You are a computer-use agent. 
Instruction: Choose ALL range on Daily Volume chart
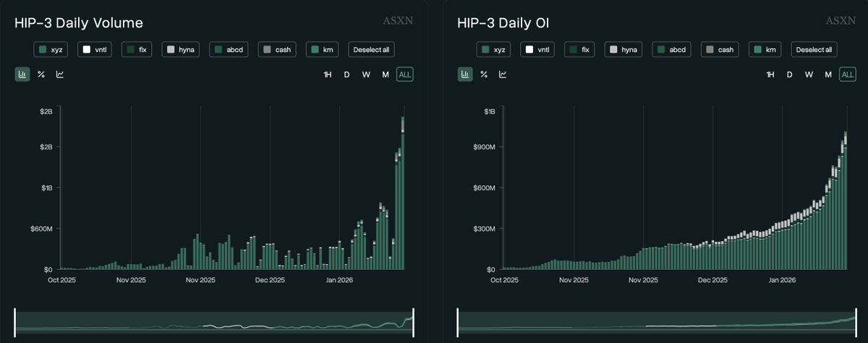pos(405,75)
